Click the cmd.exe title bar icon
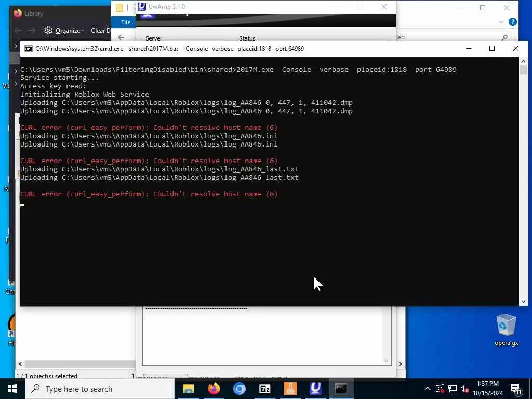 pyautogui.click(x=29, y=49)
